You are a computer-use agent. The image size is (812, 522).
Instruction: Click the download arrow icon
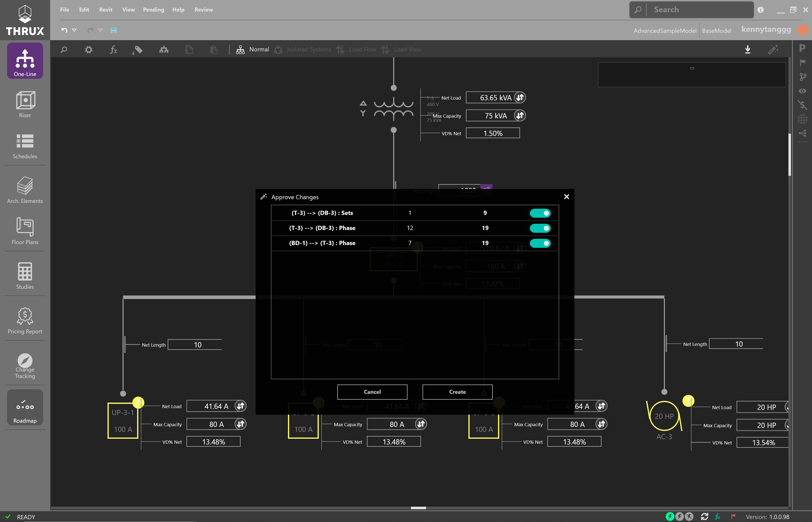(748, 49)
